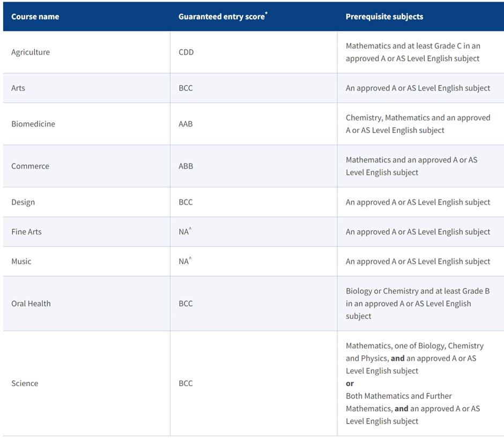Click the Course name column header
This screenshot has width=504, height=443.
pos(35,17)
